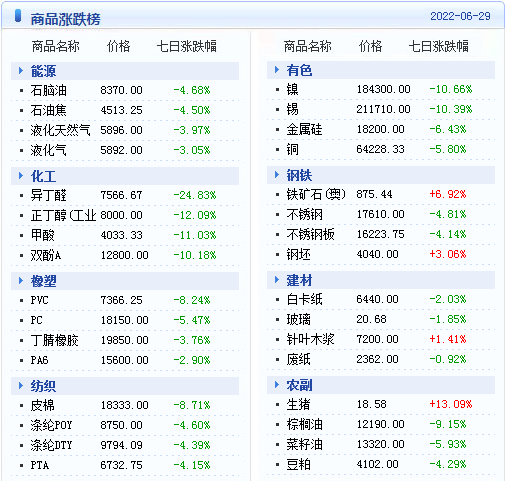Open the 橡塑 category heading
The image size is (506, 481).
[43, 281]
